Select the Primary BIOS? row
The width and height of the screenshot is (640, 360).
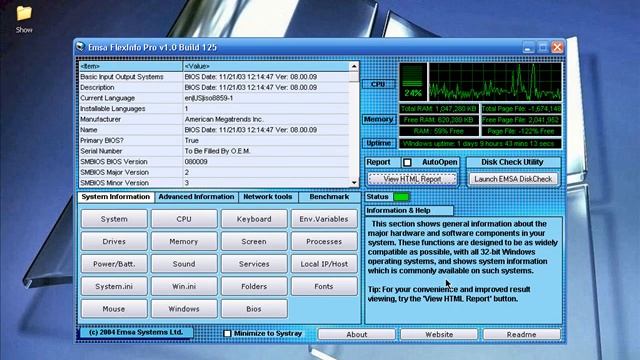[214, 140]
